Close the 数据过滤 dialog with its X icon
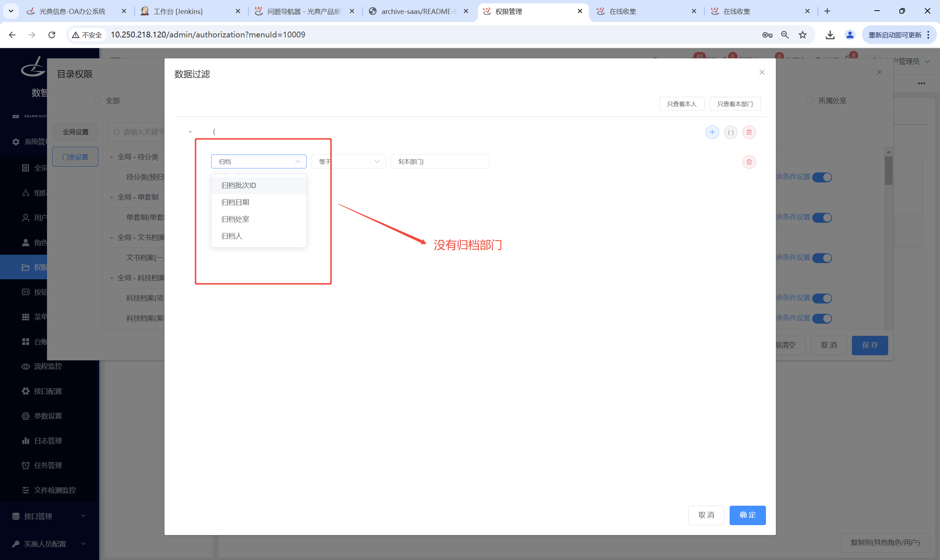This screenshot has width=940, height=560. [762, 72]
